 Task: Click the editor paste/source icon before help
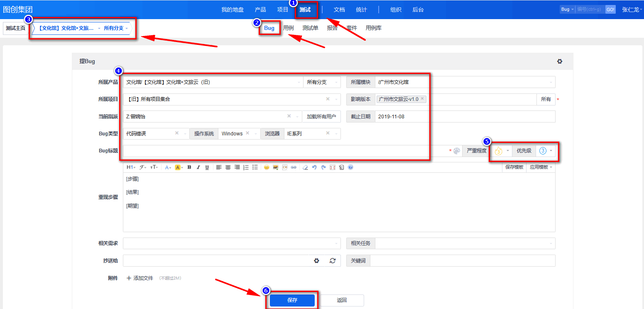(x=341, y=167)
